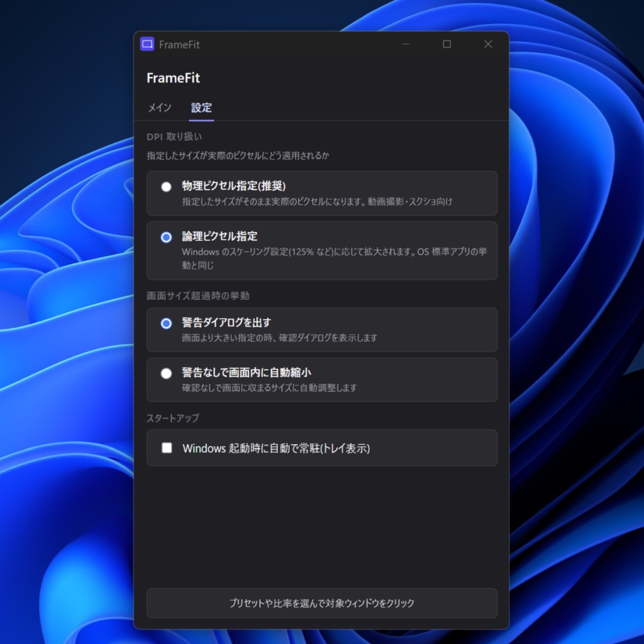Click the 画面サイズ超過時の挙動 section label

click(x=198, y=296)
